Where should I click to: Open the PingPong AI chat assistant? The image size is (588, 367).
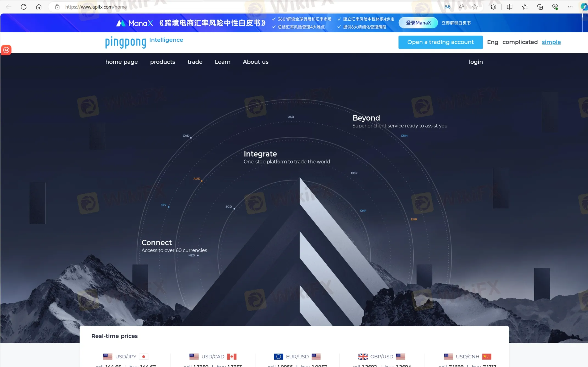click(x=6, y=50)
